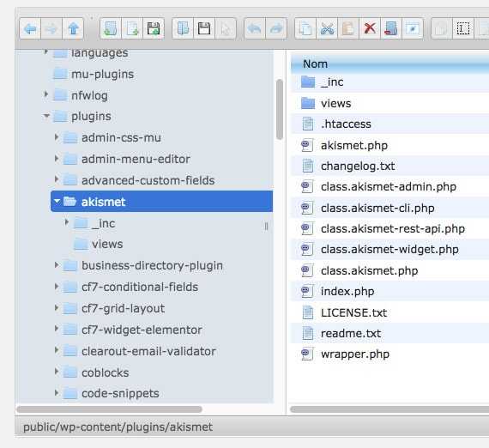Expand the admin-menu-editor folder arrow
The image size is (489, 448).
pos(57,159)
